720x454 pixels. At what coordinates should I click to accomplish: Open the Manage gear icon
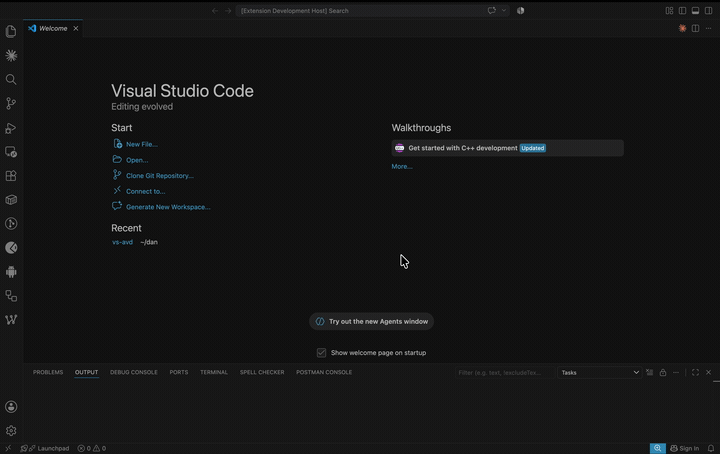click(11, 431)
